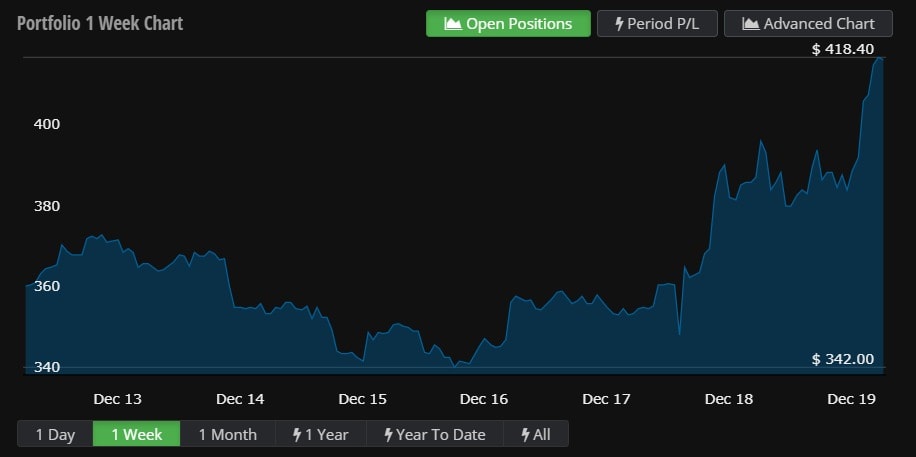This screenshot has width=916, height=457.
Task: Click the 400 value on the y-axis
Action: tap(47, 124)
